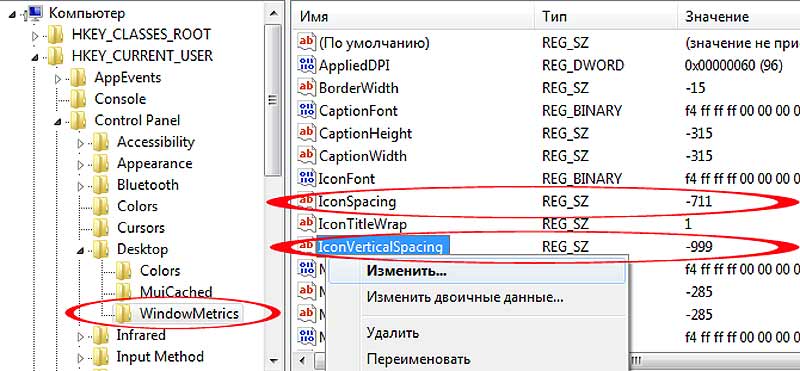Select Colors key under Control Panel
The height and width of the screenshot is (371, 800).
(137, 206)
